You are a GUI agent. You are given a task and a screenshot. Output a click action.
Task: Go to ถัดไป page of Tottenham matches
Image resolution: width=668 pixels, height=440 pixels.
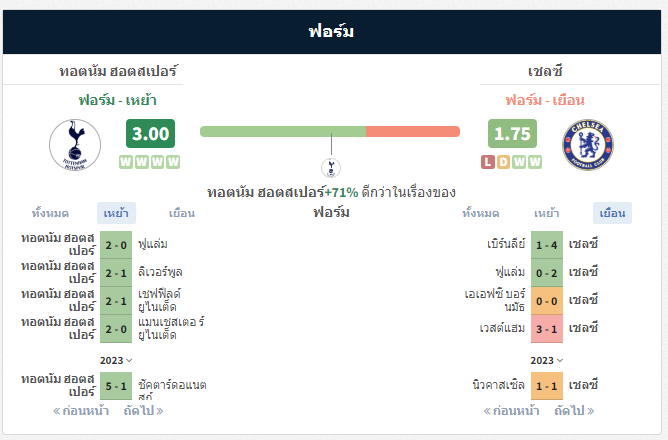(x=143, y=411)
